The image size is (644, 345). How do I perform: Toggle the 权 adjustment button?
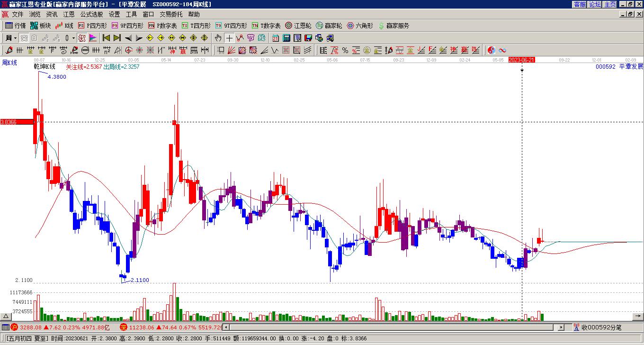(82, 38)
